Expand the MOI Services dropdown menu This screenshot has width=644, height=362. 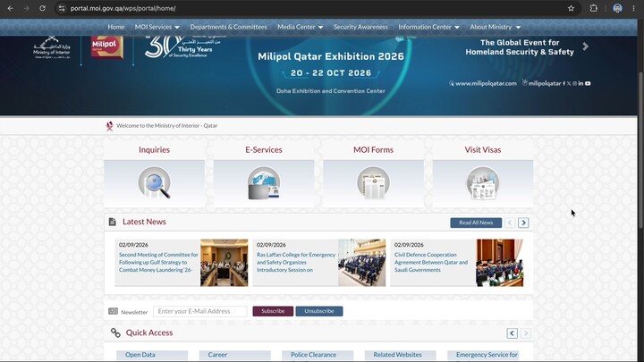[x=157, y=27]
